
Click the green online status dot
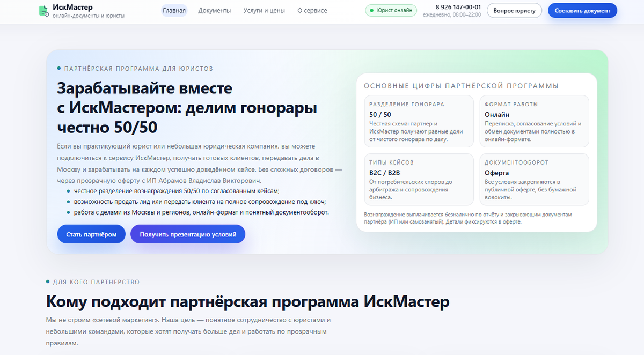(x=371, y=10)
